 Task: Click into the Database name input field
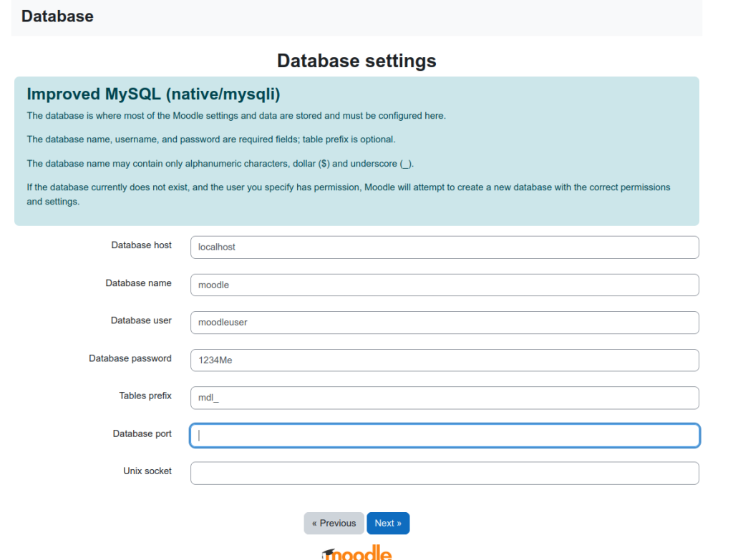444,285
